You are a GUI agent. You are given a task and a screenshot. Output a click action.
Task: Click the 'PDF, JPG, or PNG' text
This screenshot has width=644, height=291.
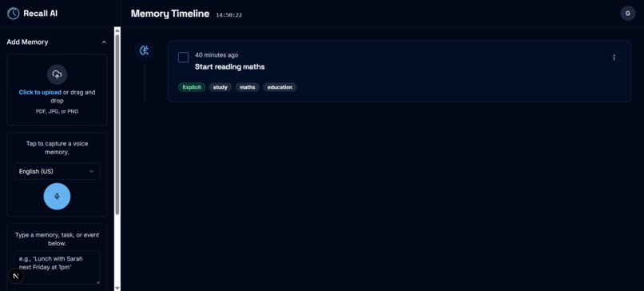tap(57, 111)
